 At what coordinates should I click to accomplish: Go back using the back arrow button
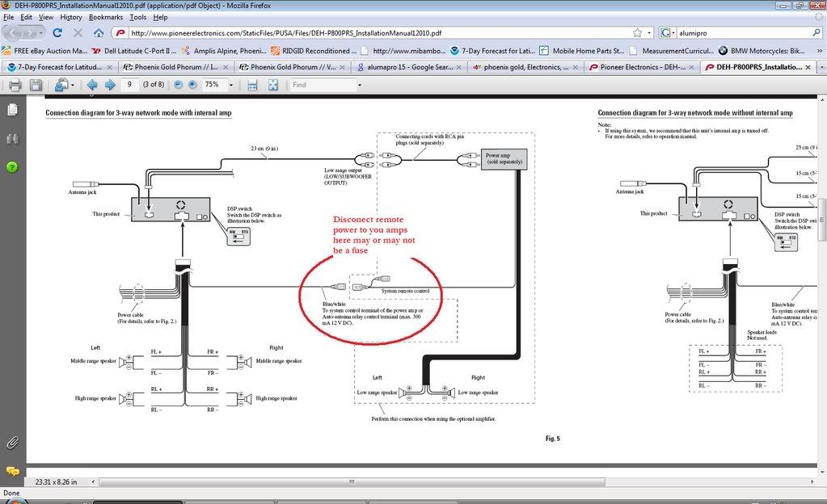13,32
